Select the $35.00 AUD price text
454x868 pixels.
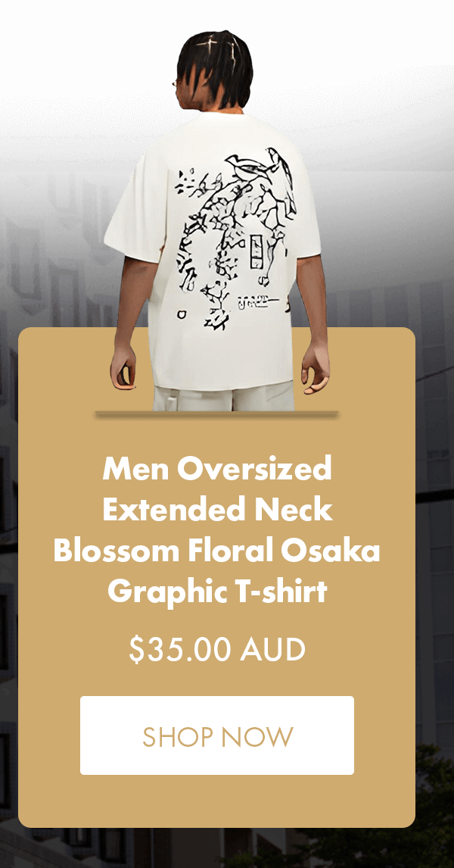[216, 650]
